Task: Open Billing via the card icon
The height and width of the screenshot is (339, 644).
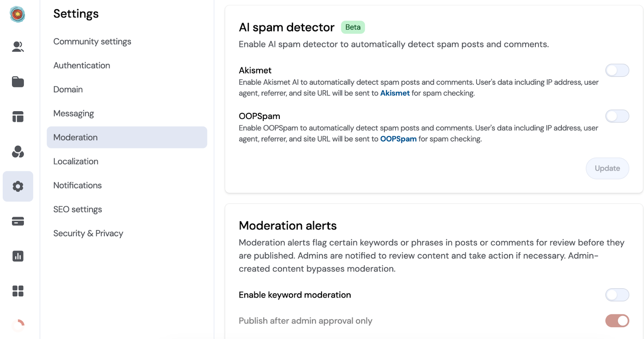Action: pos(18,221)
